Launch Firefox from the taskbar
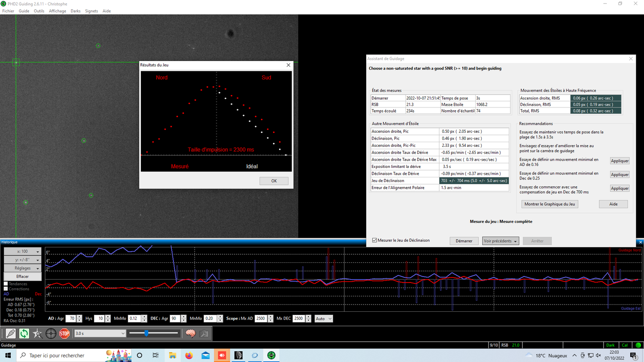The height and width of the screenshot is (362, 644). [189, 356]
